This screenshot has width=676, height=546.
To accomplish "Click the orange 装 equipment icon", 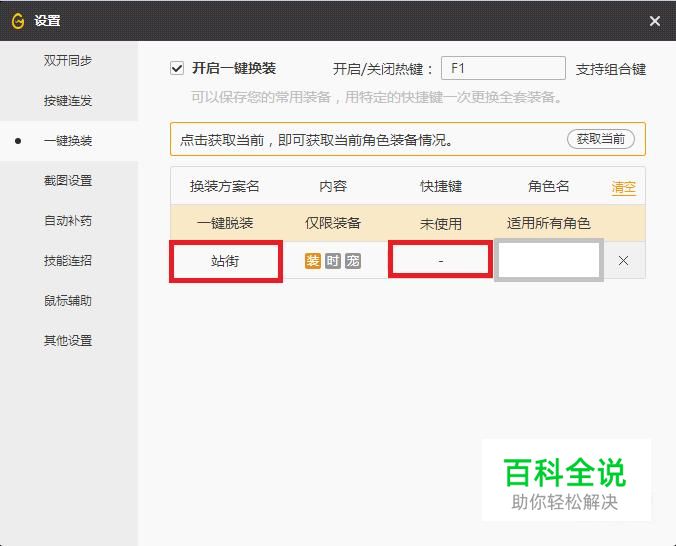I will tap(313, 261).
